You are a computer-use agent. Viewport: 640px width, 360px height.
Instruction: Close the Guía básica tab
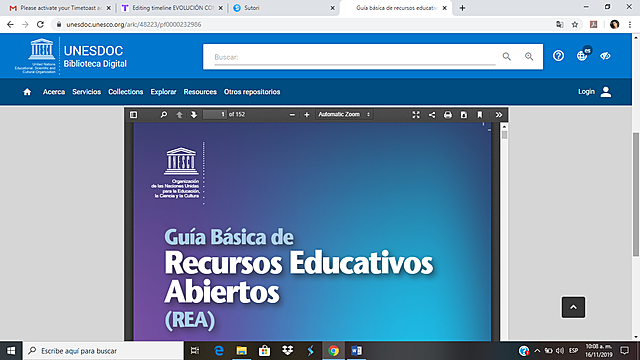click(x=444, y=8)
